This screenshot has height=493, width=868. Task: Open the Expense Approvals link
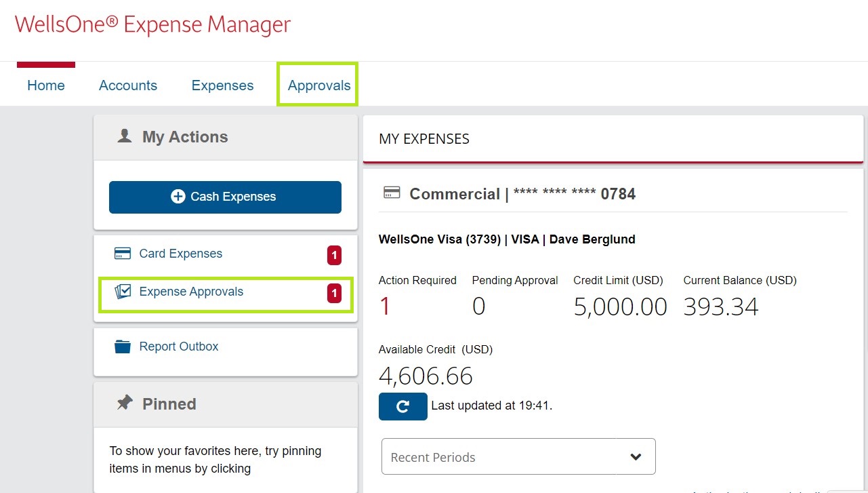191,292
